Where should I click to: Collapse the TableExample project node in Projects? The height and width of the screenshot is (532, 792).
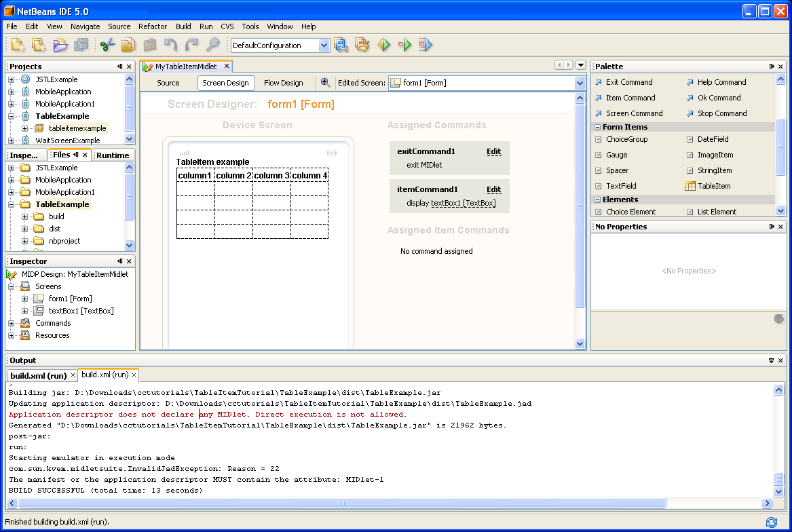tap(11, 116)
